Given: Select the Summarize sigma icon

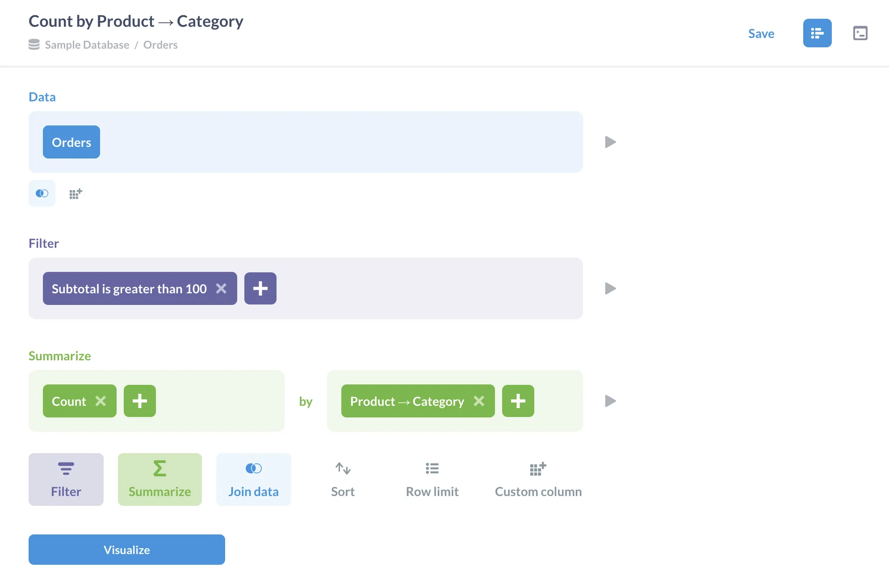Looking at the screenshot, I should pyautogui.click(x=159, y=479).
